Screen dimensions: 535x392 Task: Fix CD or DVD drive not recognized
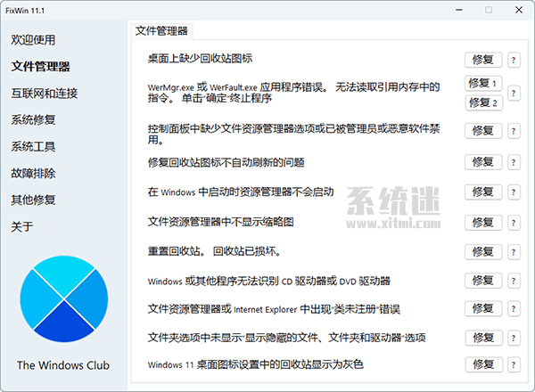[x=483, y=281]
